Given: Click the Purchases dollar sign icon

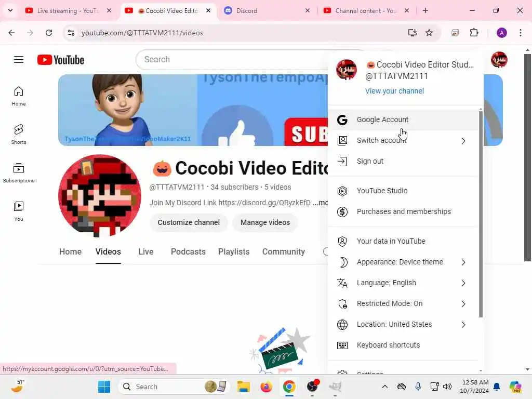Looking at the screenshot, I should pos(342,212).
